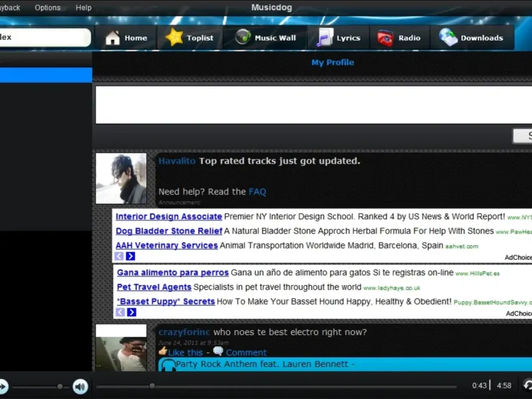This screenshot has height=399, width=532.
Task: Switch to the Music Wall tab
Action: tap(265, 38)
